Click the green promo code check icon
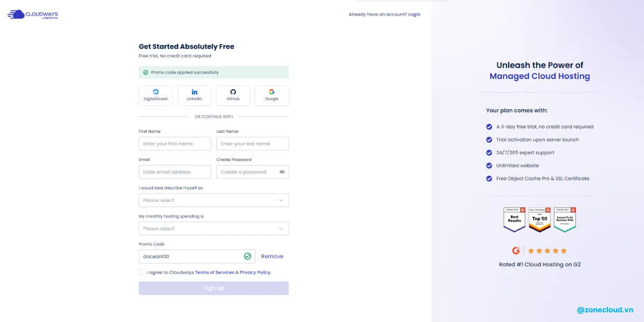This screenshot has height=322, width=644. pyautogui.click(x=247, y=257)
